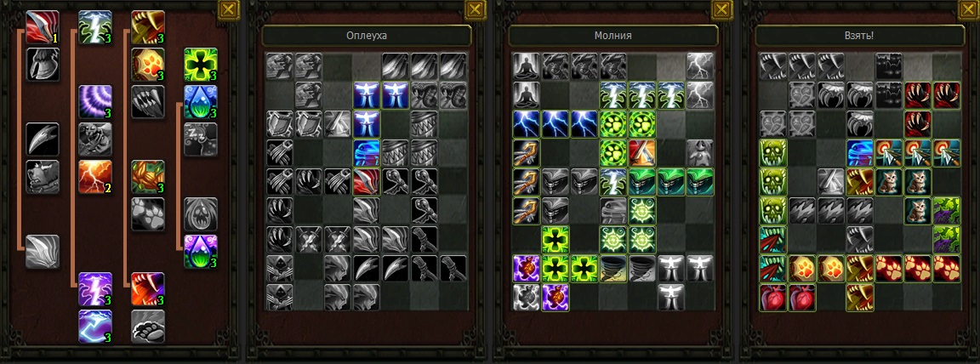
Task: Pick the green clover skill with rank 3
Action: pyautogui.click(x=201, y=65)
